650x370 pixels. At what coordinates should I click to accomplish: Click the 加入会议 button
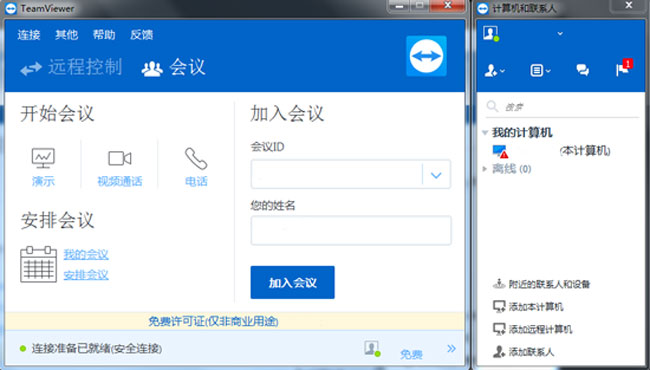point(292,282)
